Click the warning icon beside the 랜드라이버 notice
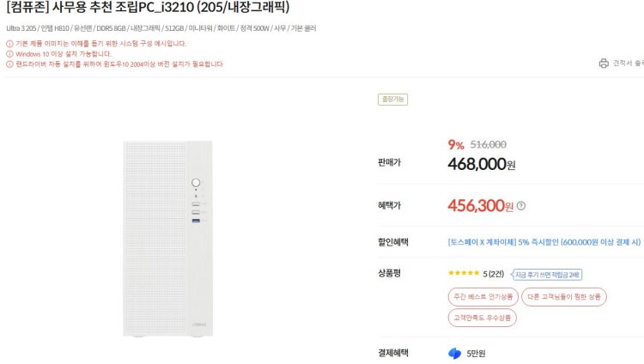Viewport: 644px width, 364px height. (9, 64)
